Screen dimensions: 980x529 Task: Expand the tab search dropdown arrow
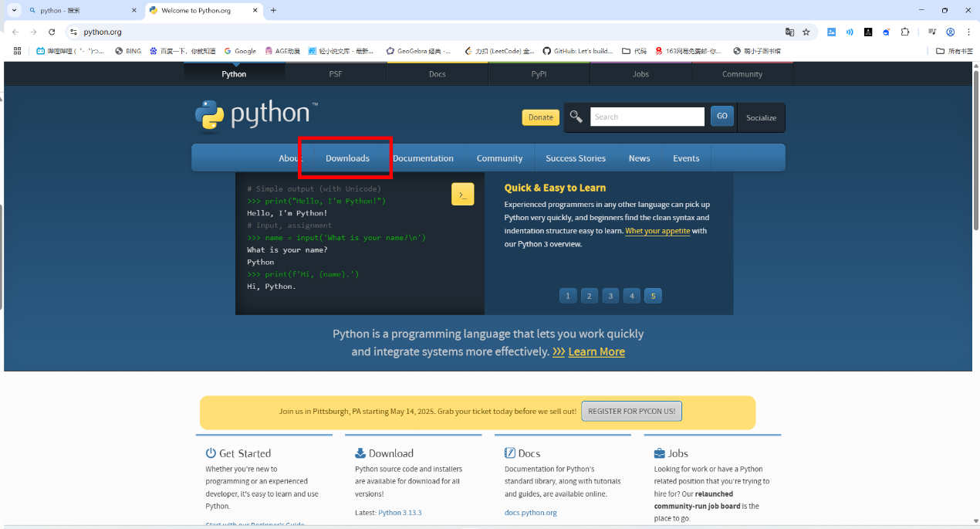click(x=14, y=10)
